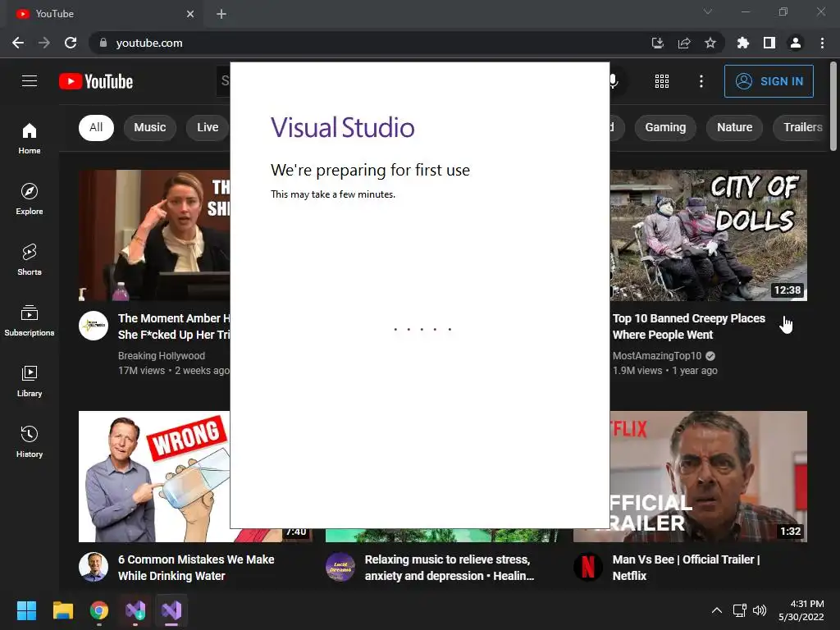
Task: Open Visual Studio Installer on taskbar
Action: (135, 610)
